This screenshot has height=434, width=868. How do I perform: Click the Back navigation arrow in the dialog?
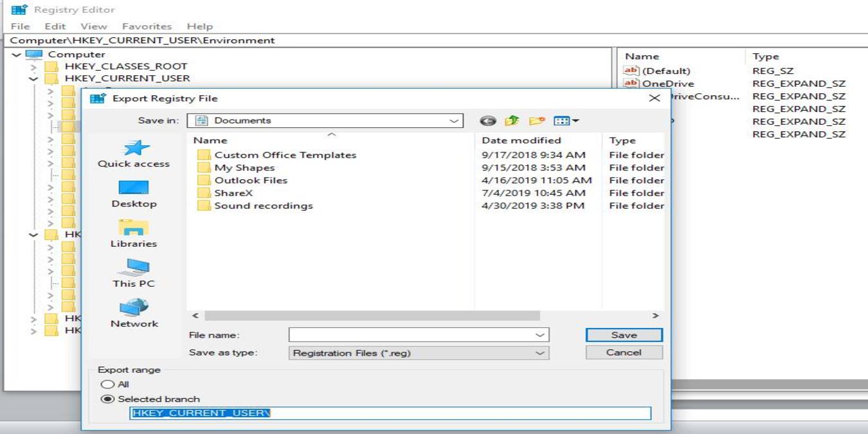pos(488,120)
